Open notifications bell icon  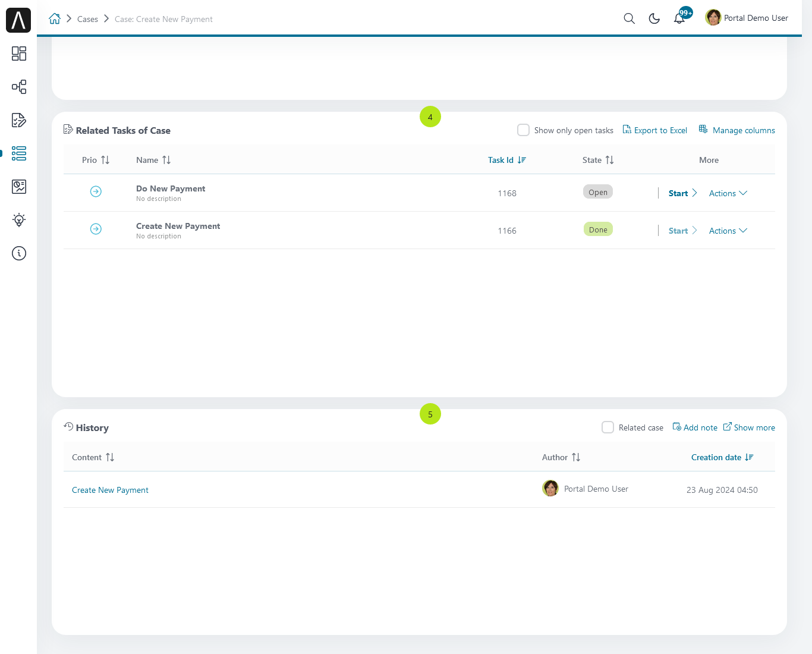click(679, 18)
